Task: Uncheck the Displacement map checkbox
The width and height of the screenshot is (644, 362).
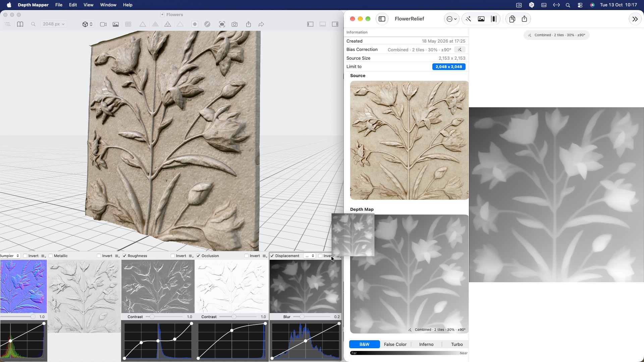Action: (272, 256)
